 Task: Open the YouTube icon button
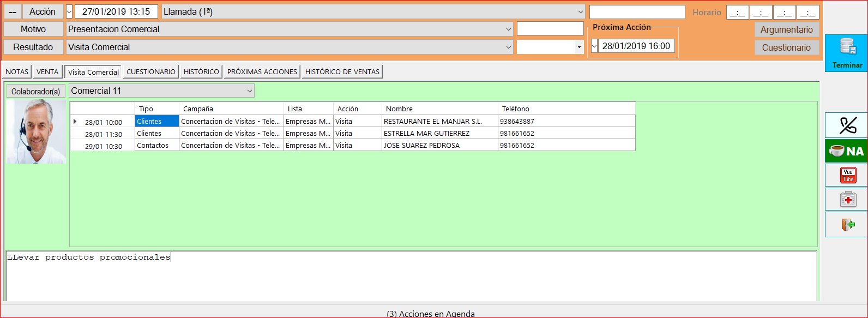(847, 176)
